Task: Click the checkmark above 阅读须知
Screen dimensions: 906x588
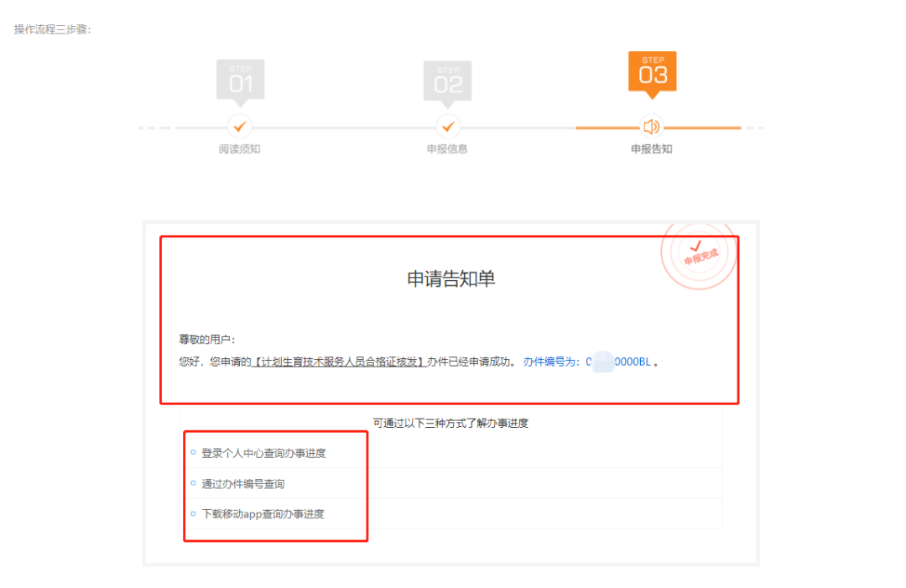Action: point(241,127)
